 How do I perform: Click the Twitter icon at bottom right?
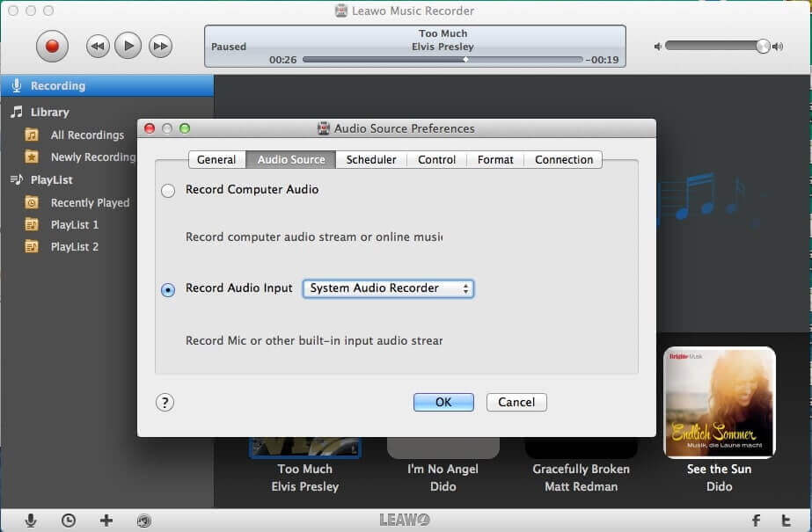[787, 521]
